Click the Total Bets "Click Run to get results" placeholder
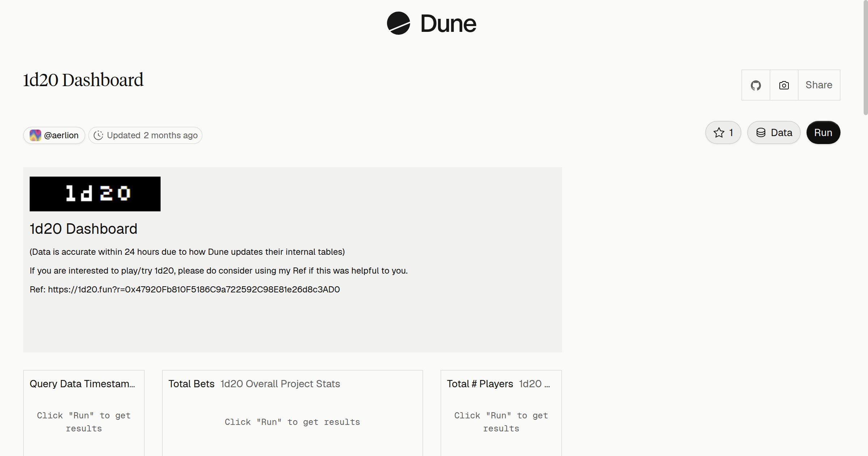This screenshot has width=868, height=456. pos(292,422)
